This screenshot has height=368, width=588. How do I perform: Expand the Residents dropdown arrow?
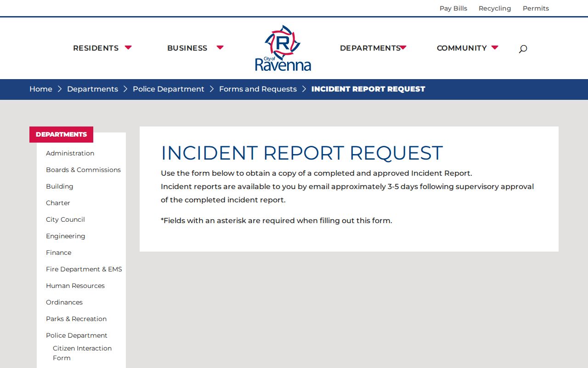(128, 47)
